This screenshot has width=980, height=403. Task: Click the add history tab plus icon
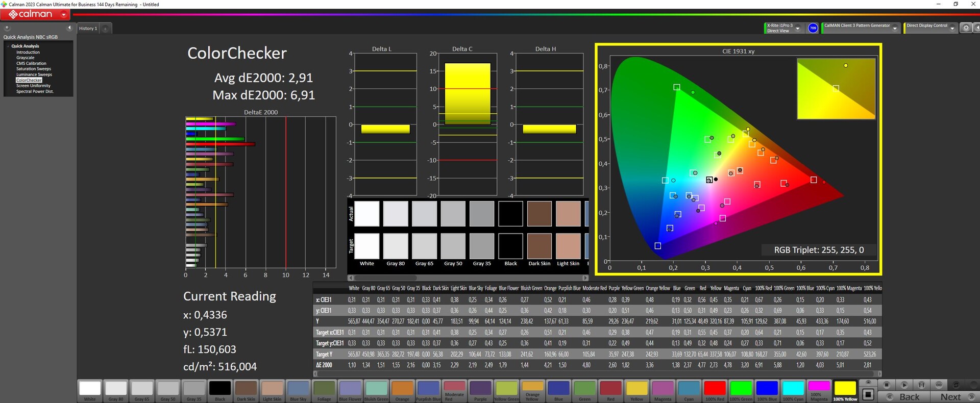[x=105, y=29]
